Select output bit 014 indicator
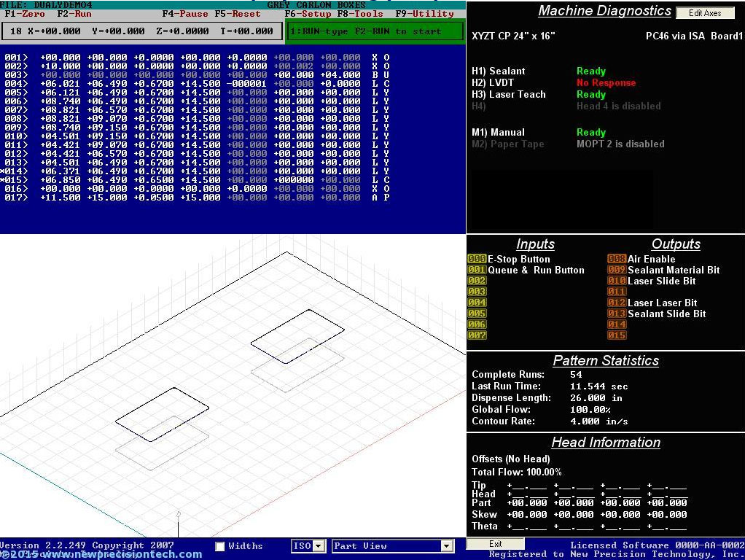Screen dimensions: 745x560 pos(617,324)
